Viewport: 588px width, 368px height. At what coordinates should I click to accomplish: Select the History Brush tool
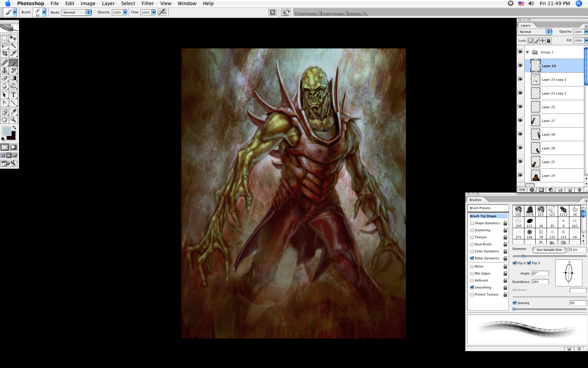[x=13, y=70]
